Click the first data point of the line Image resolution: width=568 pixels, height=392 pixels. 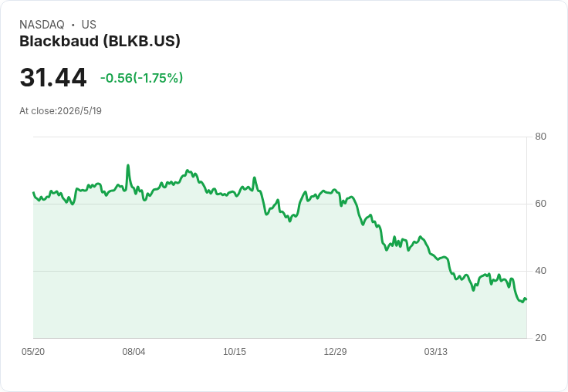click(x=33, y=193)
